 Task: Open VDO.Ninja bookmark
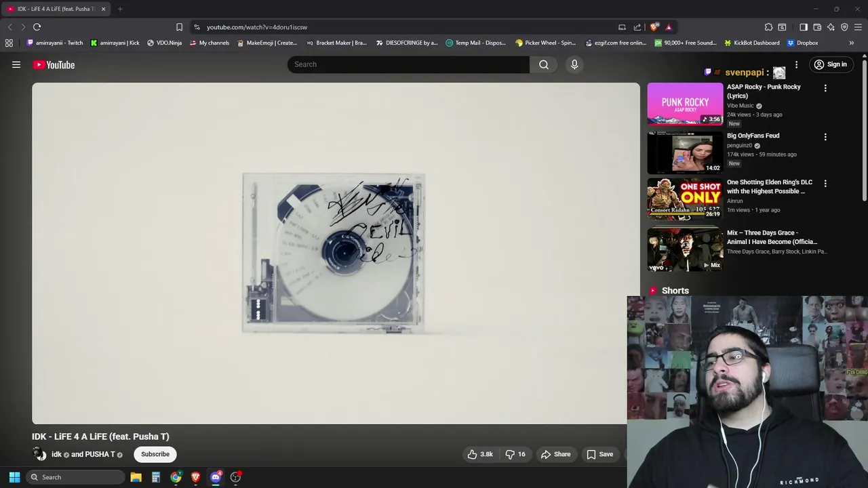[165, 43]
